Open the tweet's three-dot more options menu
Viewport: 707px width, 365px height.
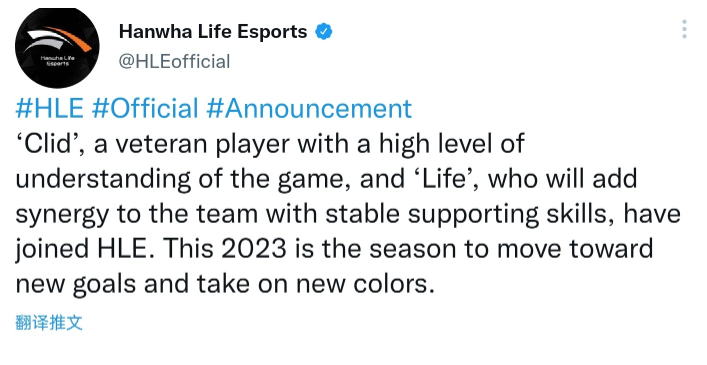tap(684, 29)
